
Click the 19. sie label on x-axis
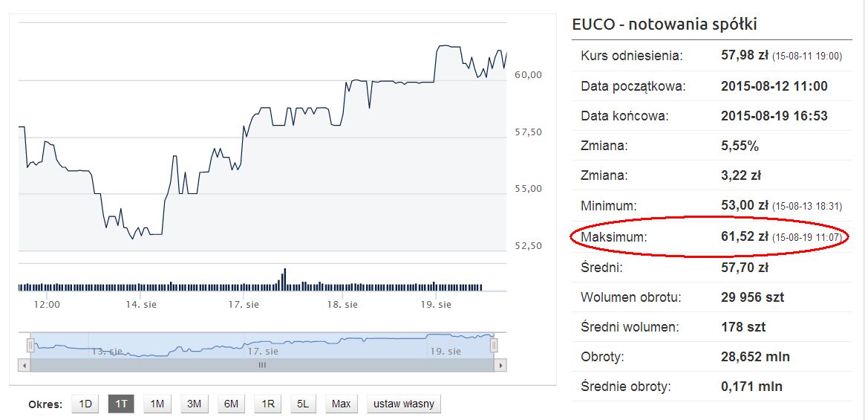(436, 304)
